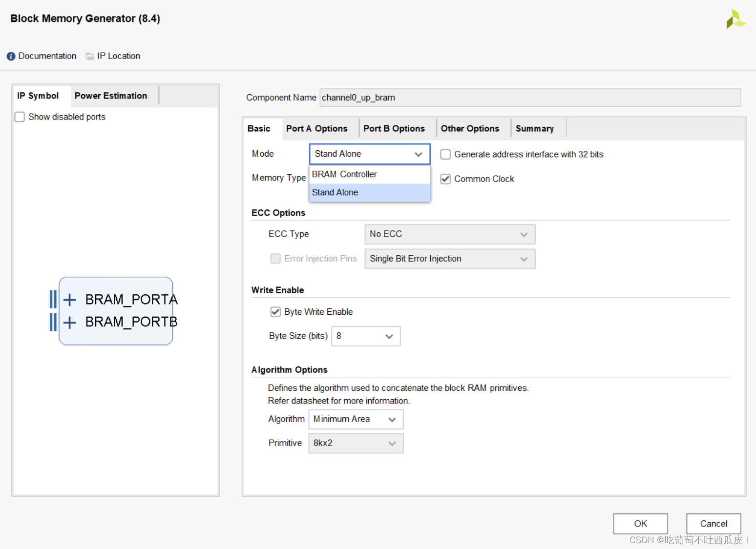Screen dimensions: 756x549
Task: Open the Byte Size bits dropdown
Action: pos(366,336)
